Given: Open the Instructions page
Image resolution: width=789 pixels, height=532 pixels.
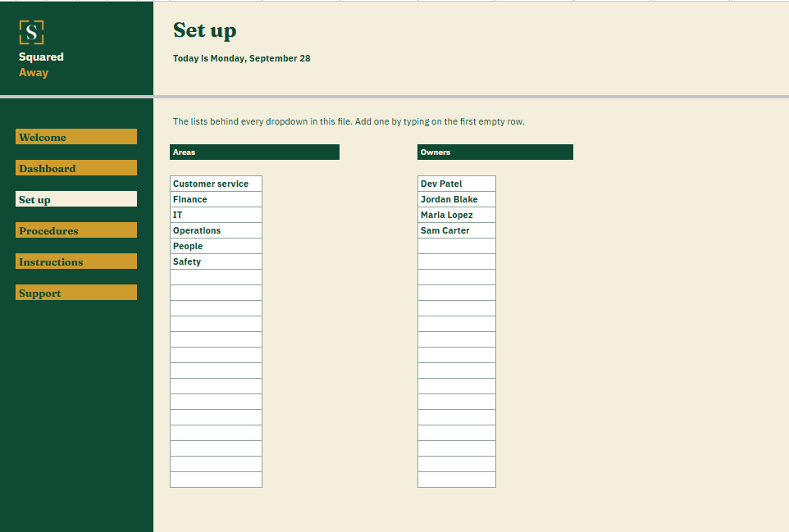Looking at the screenshot, I should point(76,261).
